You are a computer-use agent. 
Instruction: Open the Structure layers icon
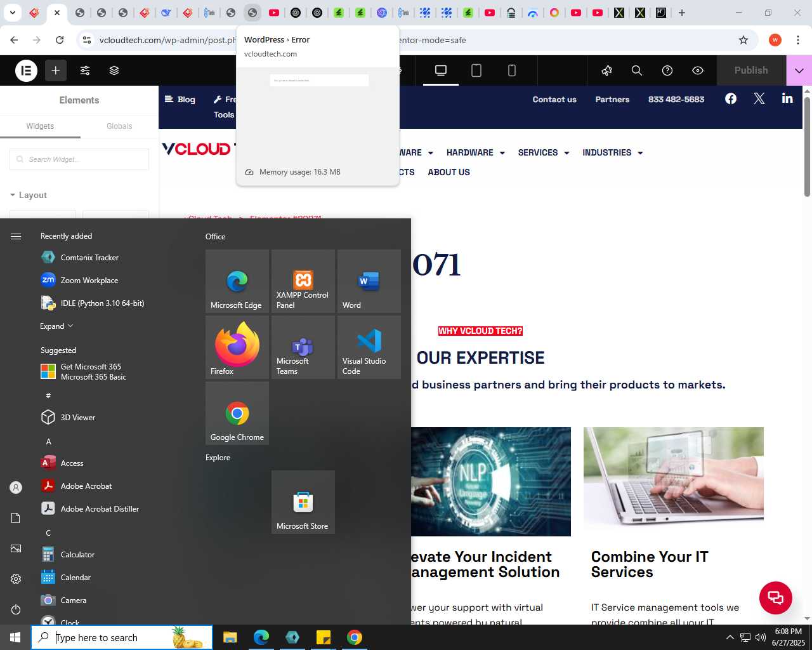pos(114,70)
